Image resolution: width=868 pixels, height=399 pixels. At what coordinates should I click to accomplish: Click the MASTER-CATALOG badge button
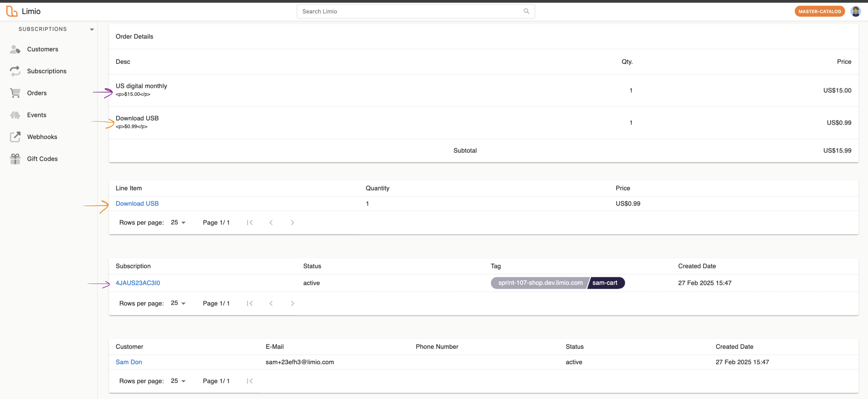tap(819, 11)
